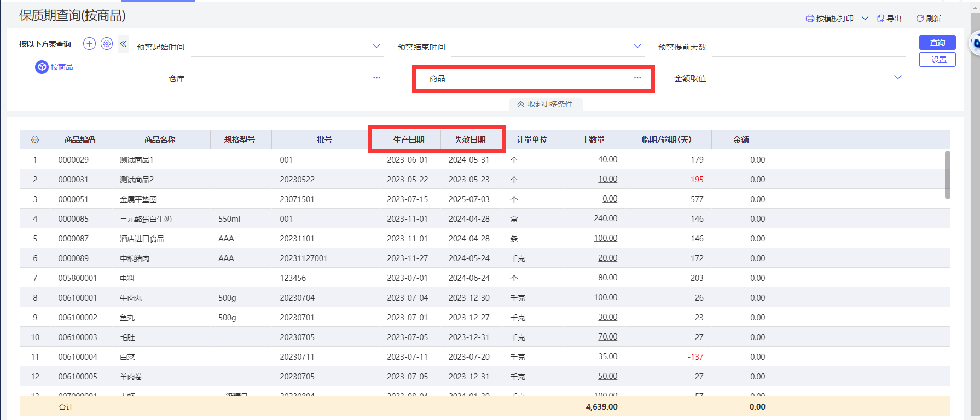980x420 pixels.
Task: Open table column settings gear icon
Action: (x=35, y=140)
